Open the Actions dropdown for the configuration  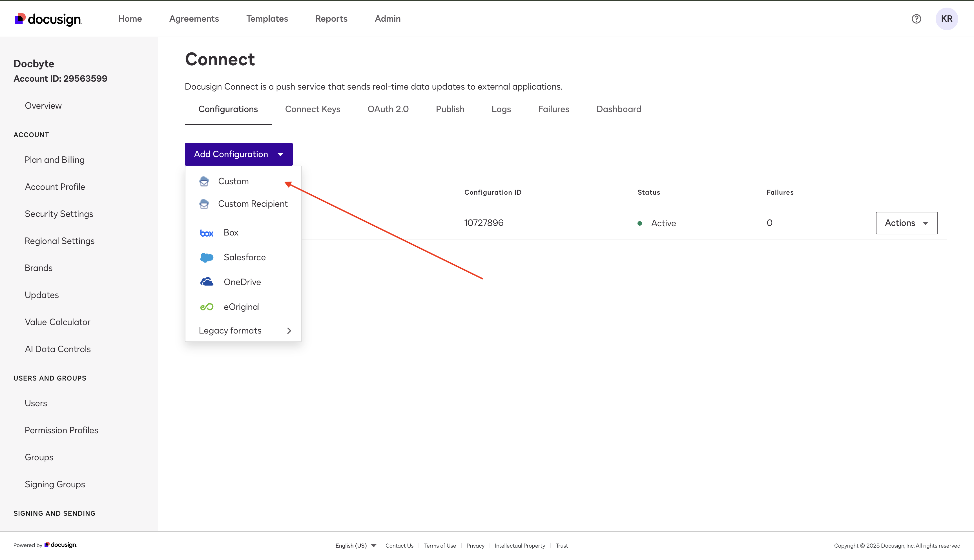pyautogui.click(x=906, y=223)
